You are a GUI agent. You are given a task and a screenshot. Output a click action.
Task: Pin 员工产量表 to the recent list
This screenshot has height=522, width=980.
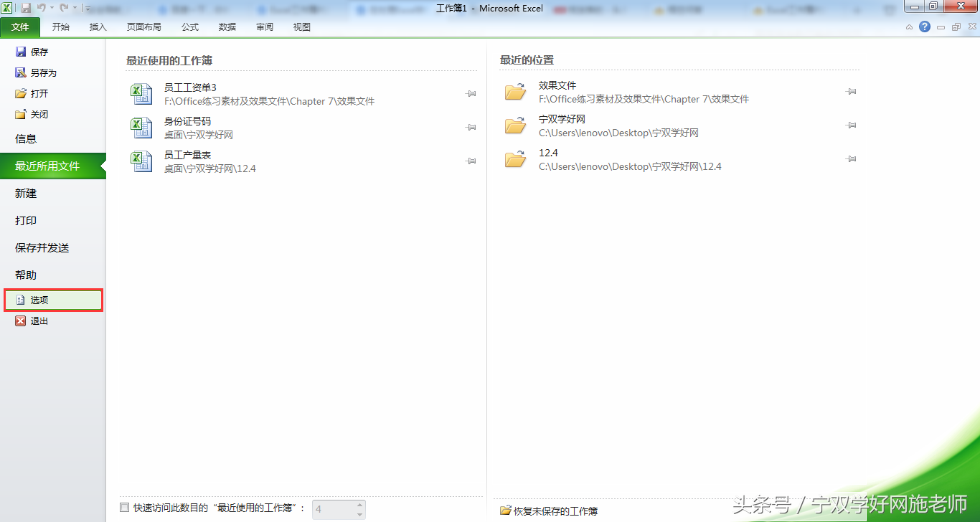tap(471, 161)
